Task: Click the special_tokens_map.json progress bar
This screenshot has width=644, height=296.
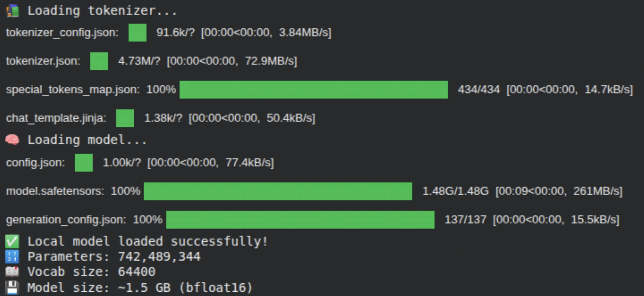Action: click(x=314, y=90)
